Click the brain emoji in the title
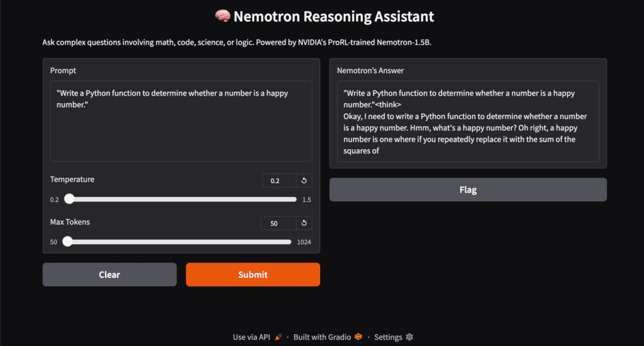Image resolution: width=644 pixels, height=346 pixels. 223,16
